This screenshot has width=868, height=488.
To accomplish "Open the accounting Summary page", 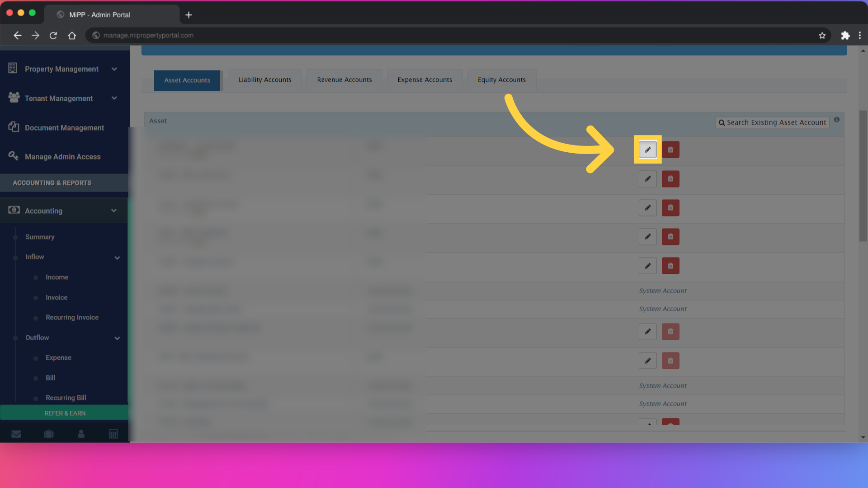I will pyautogui.click(x=40, y=237).
